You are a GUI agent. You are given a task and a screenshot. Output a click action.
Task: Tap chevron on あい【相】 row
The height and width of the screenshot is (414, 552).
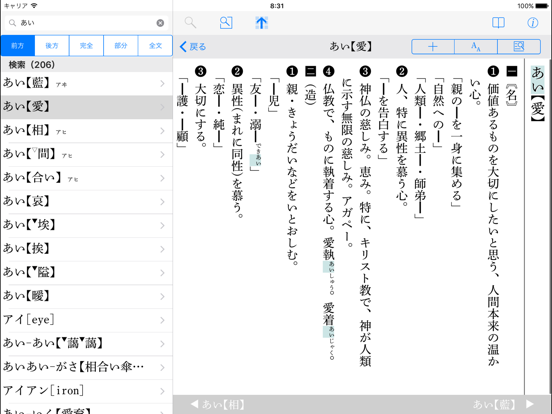162,131
